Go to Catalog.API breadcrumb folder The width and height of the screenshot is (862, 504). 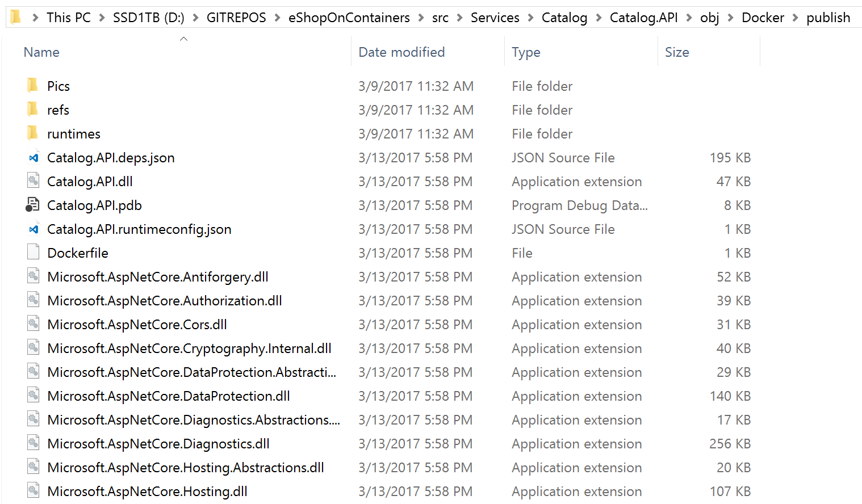coord(643,18)
